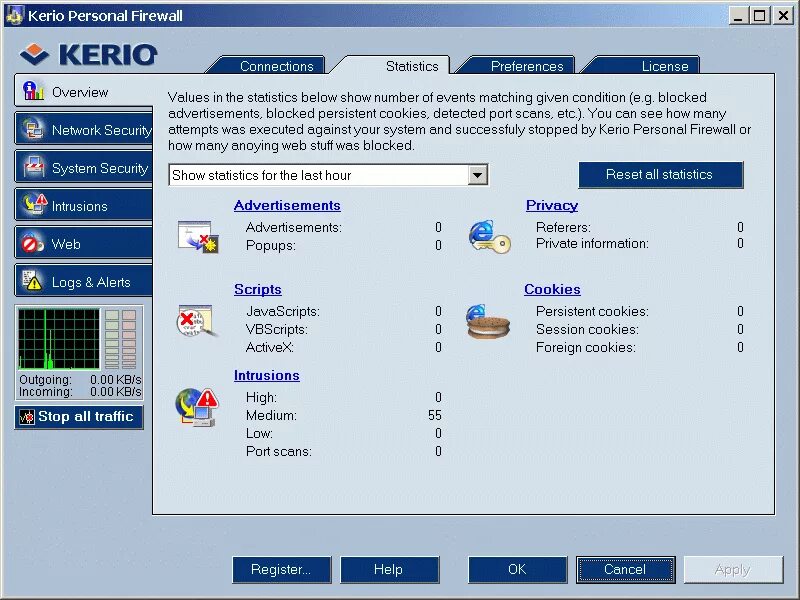Viewport: 800px width, 600px height.
Task: Click the 'Persistent cookies:' label
Action: click(592, 311)
